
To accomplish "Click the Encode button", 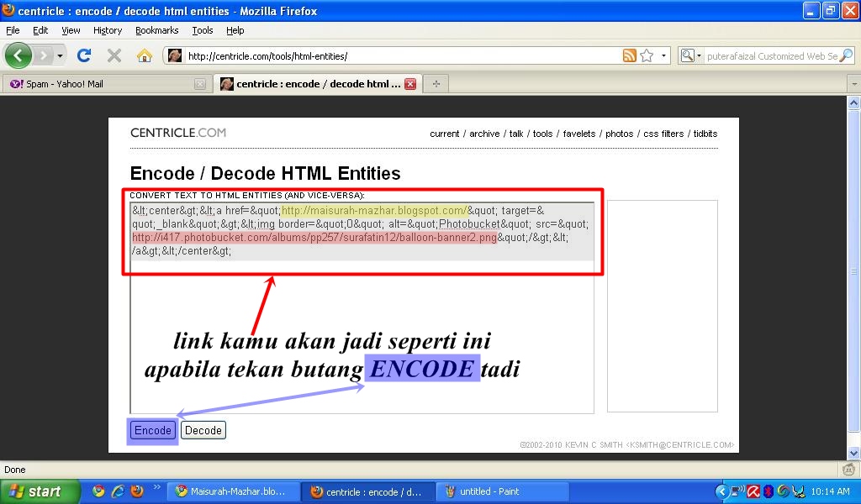I will [x=153, y=430].
